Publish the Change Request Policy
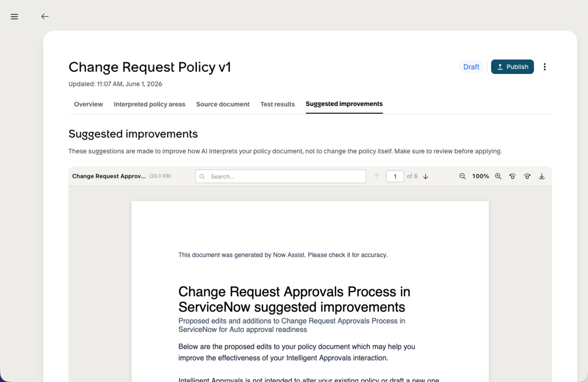The height and width of the screenshot is (382, 588). 512,67
